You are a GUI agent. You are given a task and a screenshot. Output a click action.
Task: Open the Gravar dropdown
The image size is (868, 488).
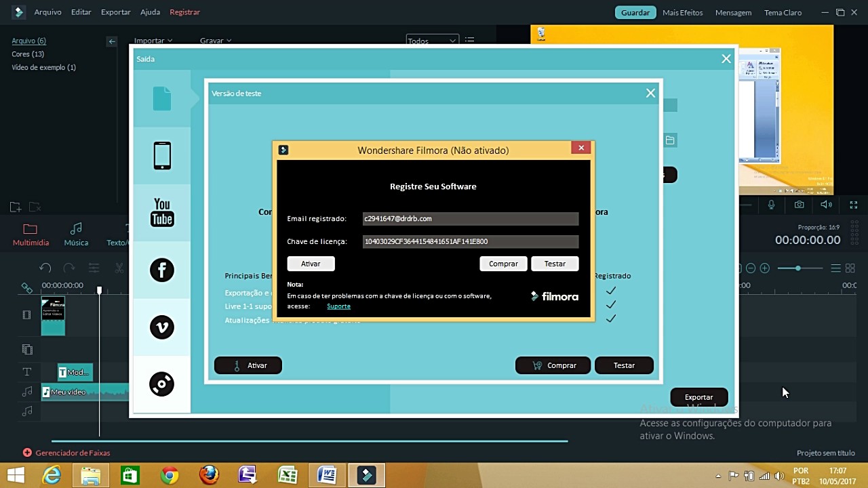(x=216, y=41)
